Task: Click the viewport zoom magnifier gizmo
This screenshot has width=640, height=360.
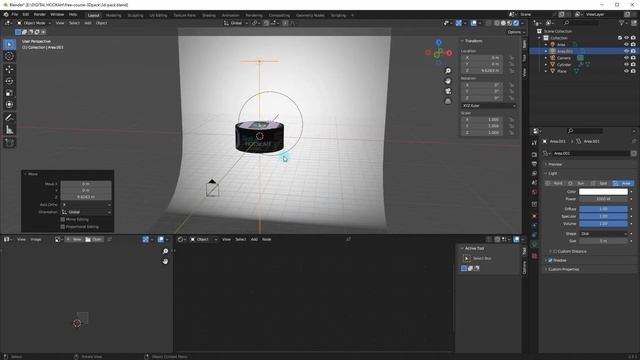Action: coord(448,71)
